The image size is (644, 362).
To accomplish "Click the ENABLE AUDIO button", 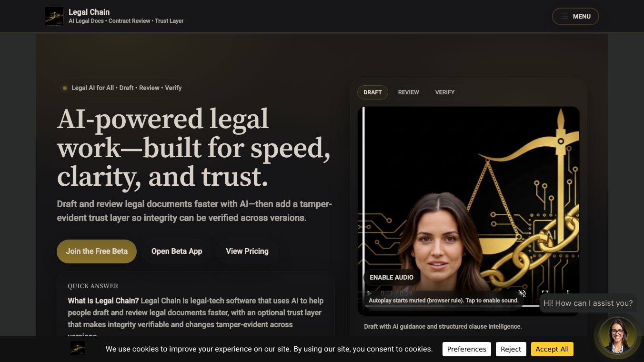I will pos(392,277).
